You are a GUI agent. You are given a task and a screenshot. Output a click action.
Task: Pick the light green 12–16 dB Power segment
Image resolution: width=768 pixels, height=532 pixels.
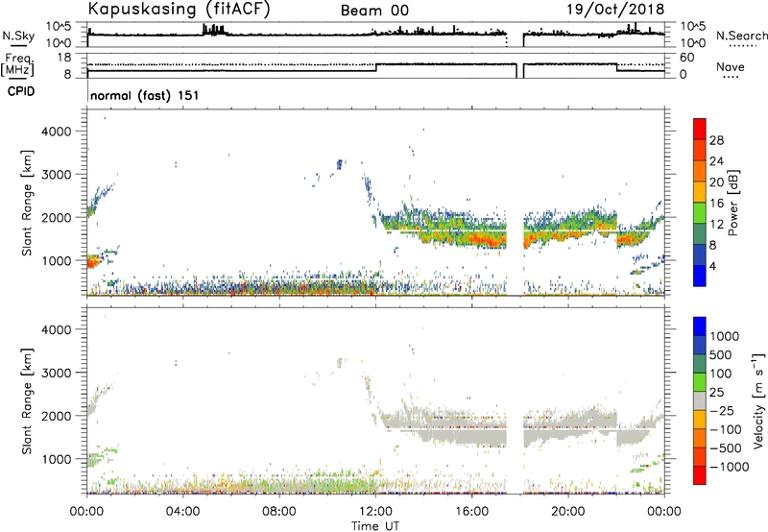click(700, 213)
